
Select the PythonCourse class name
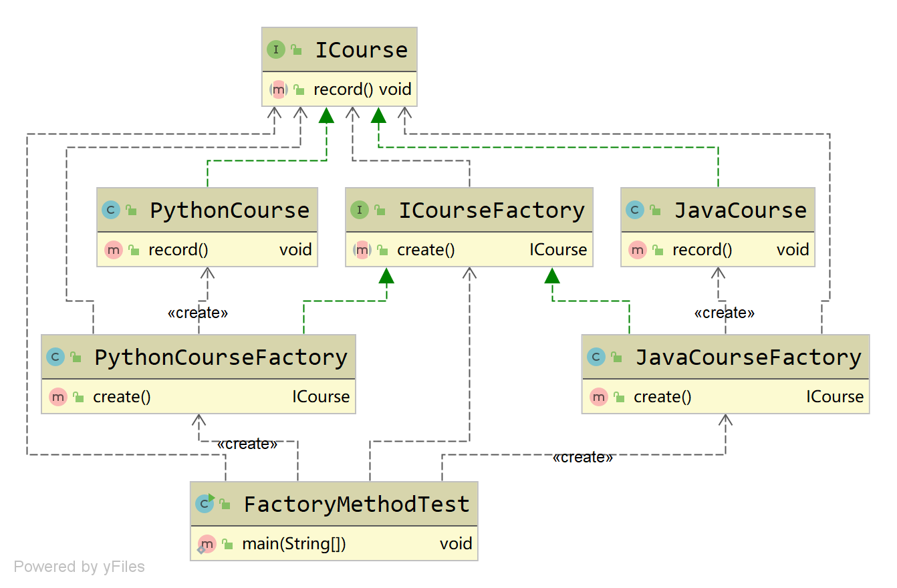230,210
